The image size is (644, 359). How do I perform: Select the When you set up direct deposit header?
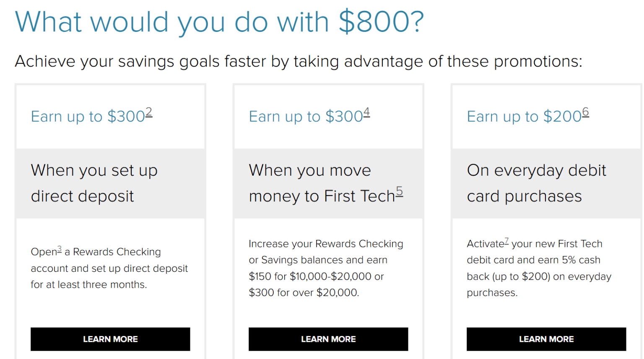pyautogui.click(x=94, y=183)
